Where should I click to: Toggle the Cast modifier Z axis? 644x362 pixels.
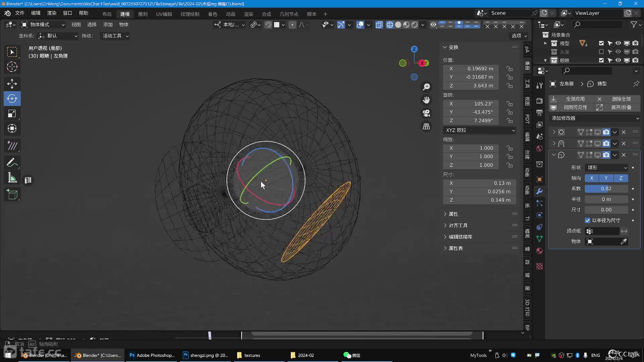(621, 178)
